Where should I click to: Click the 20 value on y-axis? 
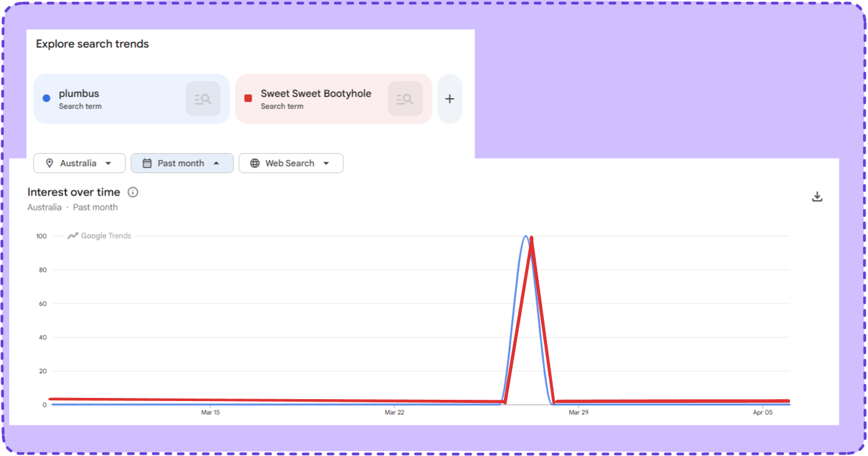point(43,371)
